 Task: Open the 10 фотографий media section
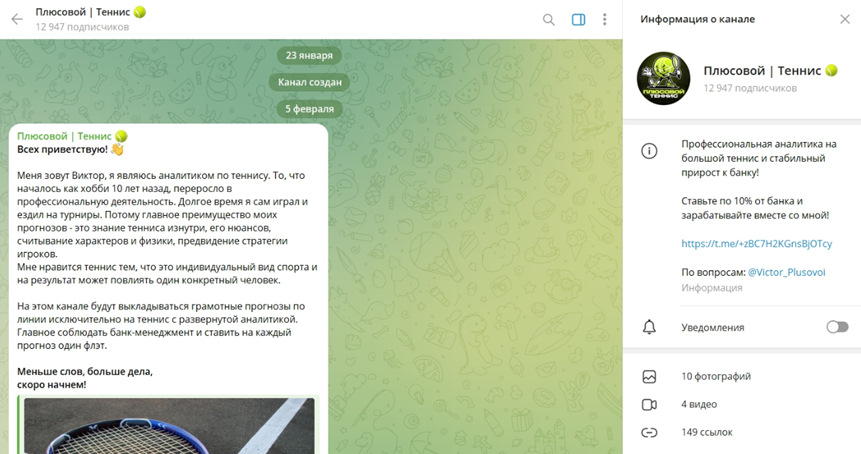coord(742,377)
